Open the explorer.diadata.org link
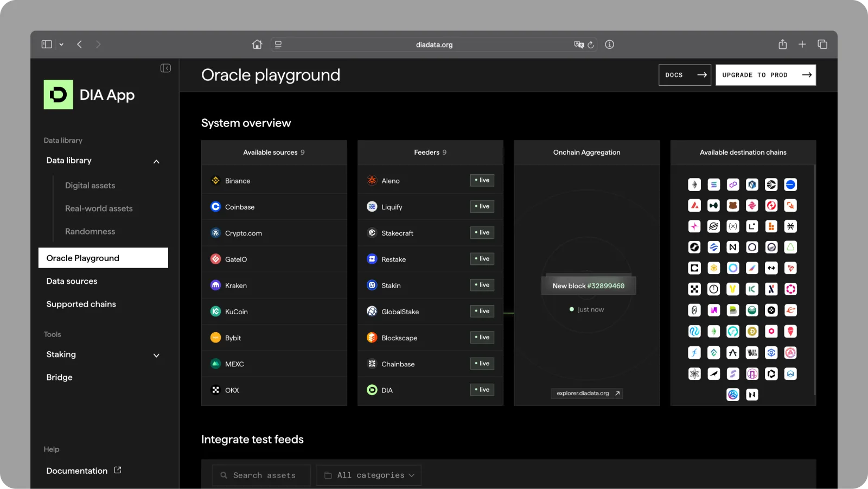Image resolution: width=868 pixels, height=489 pixels. tap(587, 393)
